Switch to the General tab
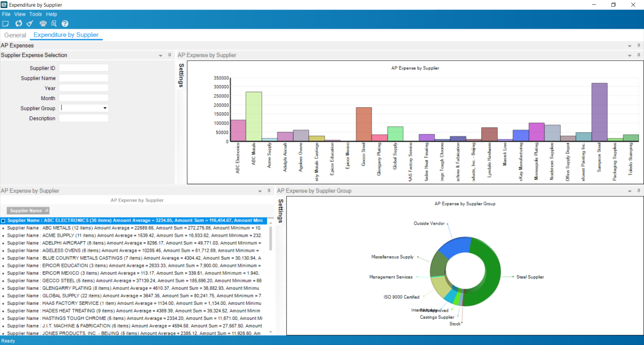 coord(15,35)
